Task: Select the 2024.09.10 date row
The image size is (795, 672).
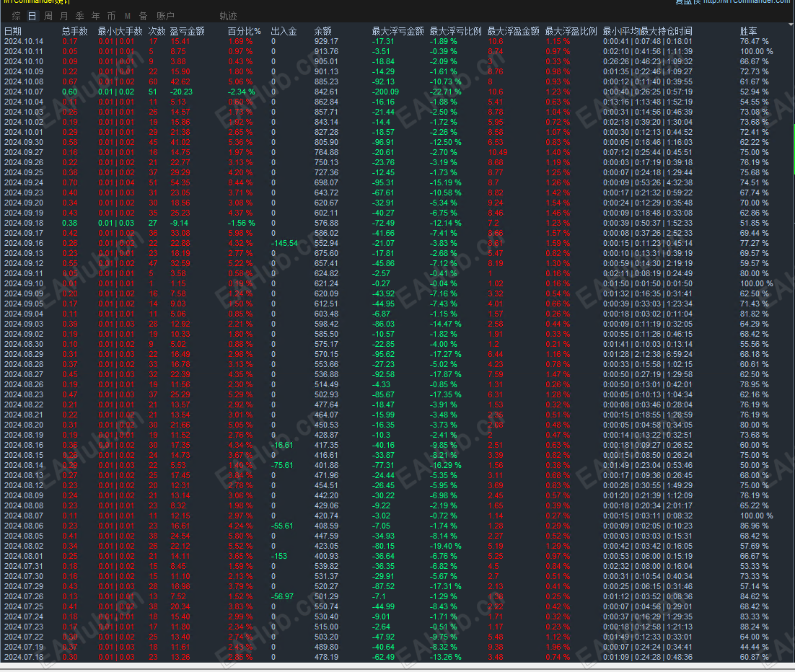Action: tap(23, 284)
